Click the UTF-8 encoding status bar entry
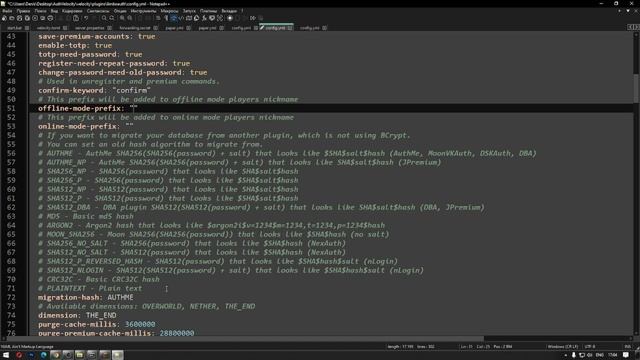Viewport: 640px width, 360px height. pyautogui.click(x=590, y=347)
